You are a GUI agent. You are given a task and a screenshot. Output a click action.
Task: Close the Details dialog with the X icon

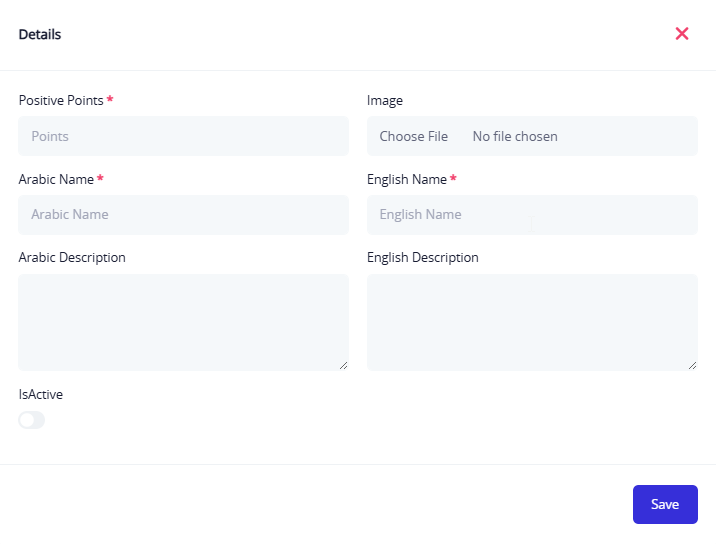click(682, 34)
